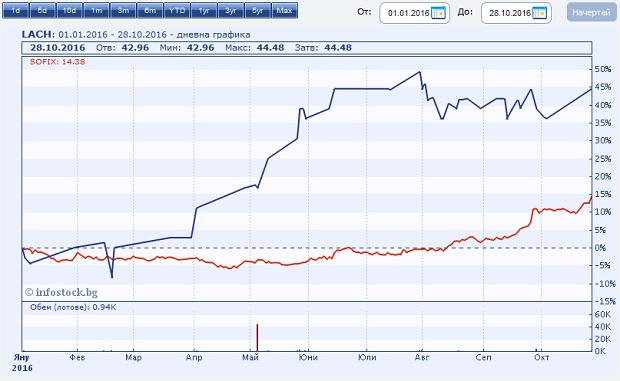Open the end date calendar picker icon
620x381 pixels.
540,13
